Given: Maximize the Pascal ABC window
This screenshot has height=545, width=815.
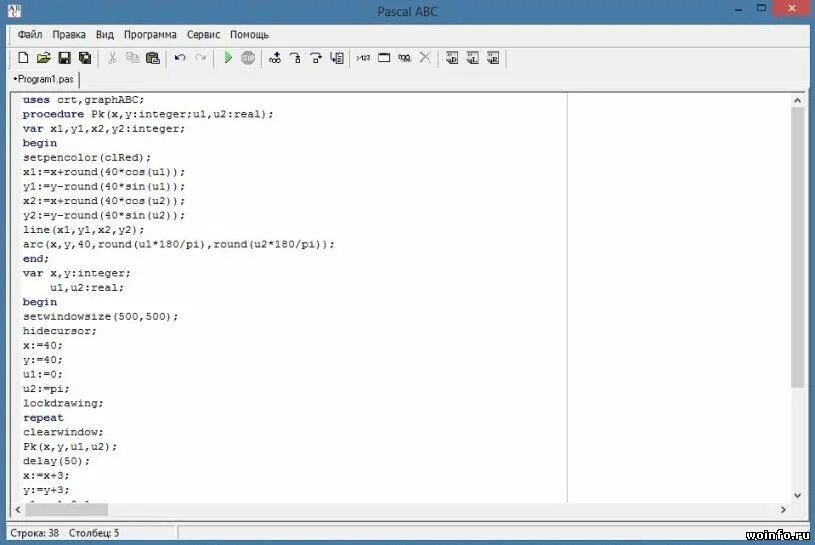Looking at the screenshot, I should coord(761,9).
